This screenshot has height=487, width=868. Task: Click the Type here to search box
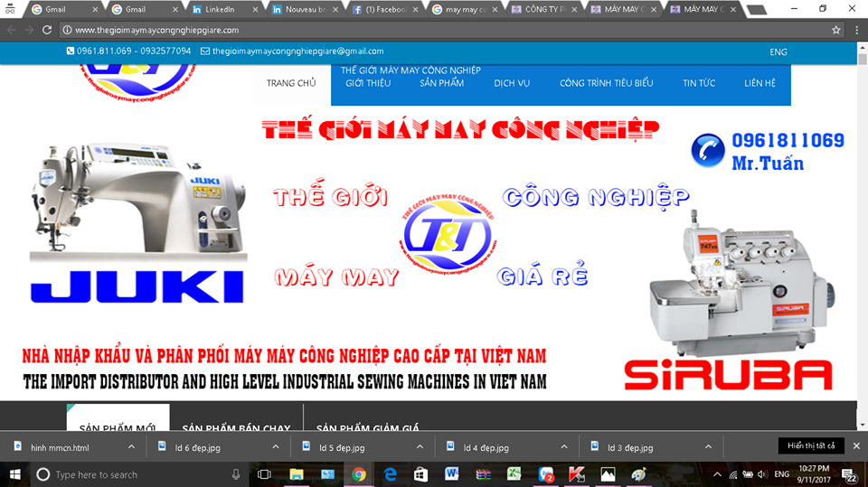click(x=138, y=474)
